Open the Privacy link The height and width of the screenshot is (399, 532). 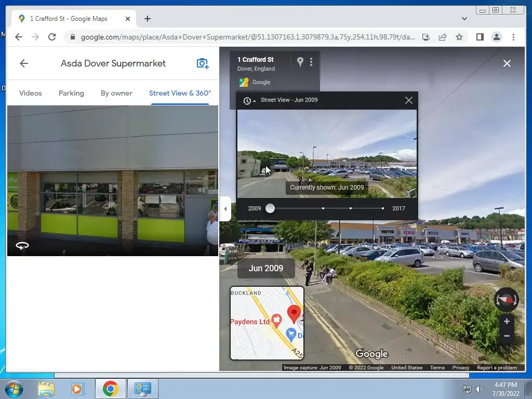click(460, 367)
